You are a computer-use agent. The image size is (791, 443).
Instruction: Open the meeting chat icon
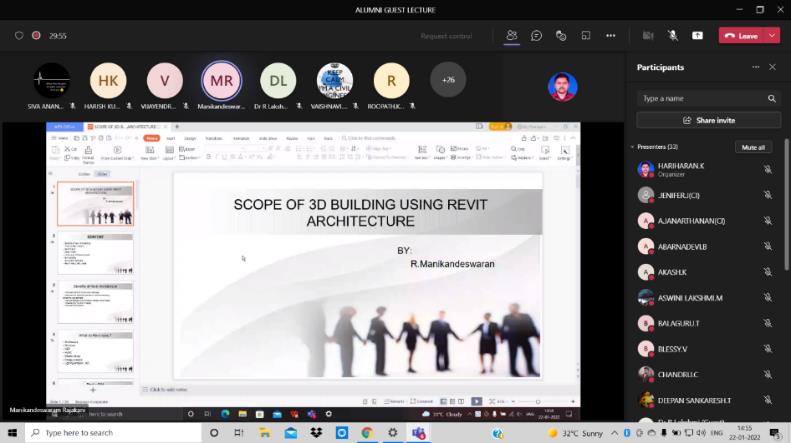click(536, 35)
